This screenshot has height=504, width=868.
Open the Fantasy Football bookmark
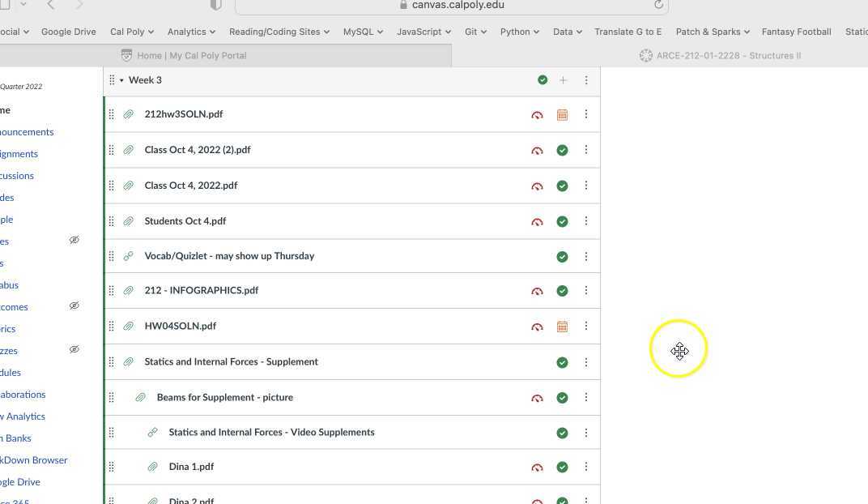coord(796,32)
